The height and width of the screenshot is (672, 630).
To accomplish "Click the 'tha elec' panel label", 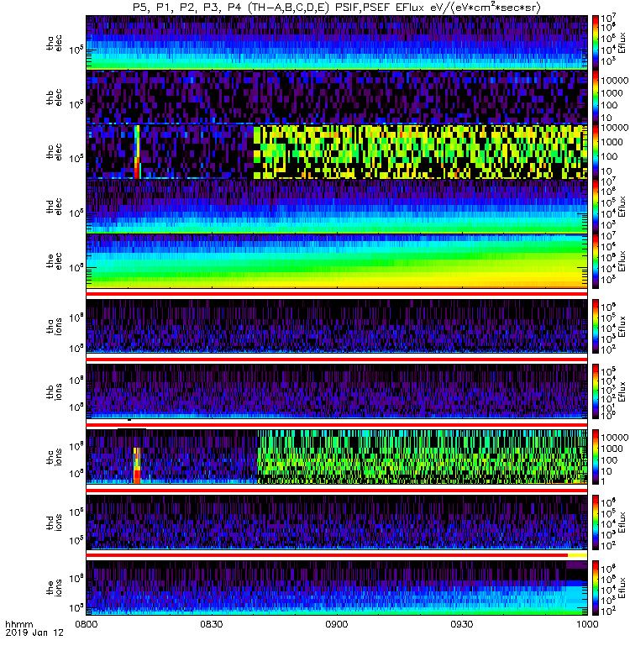I will coord(54,43).
